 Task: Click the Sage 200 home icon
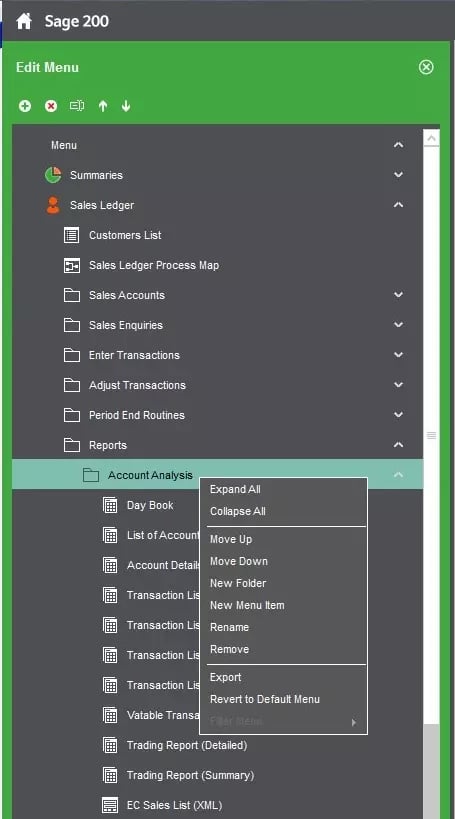click(24, 21)
